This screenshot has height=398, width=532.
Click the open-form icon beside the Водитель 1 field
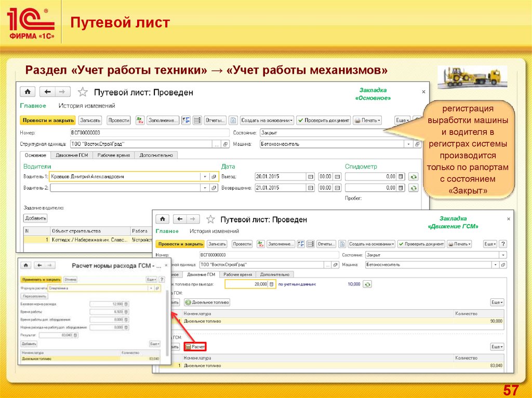coord(214,176)
